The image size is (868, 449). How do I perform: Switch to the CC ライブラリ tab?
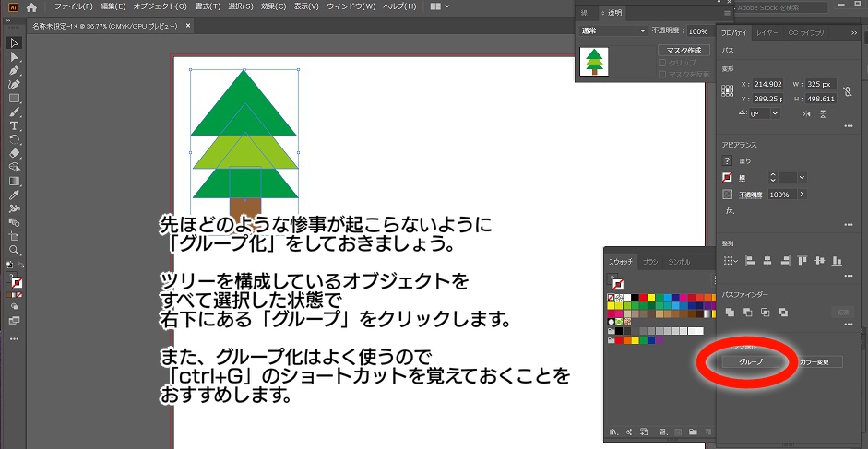point(806,32)
